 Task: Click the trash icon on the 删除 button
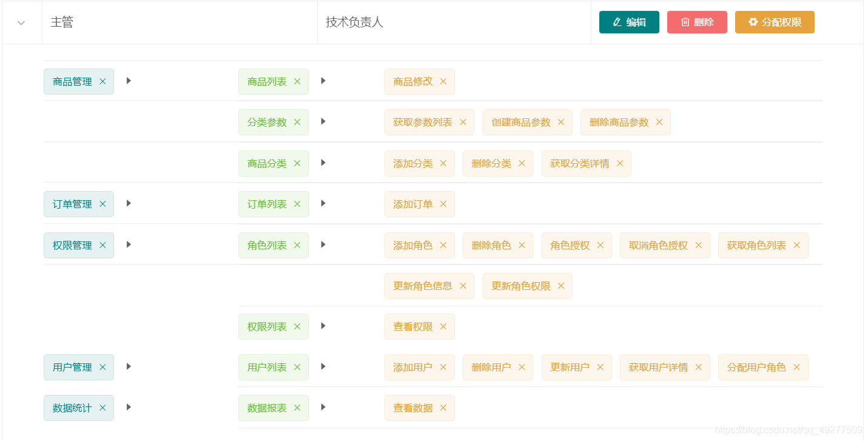tap(684, 22)
